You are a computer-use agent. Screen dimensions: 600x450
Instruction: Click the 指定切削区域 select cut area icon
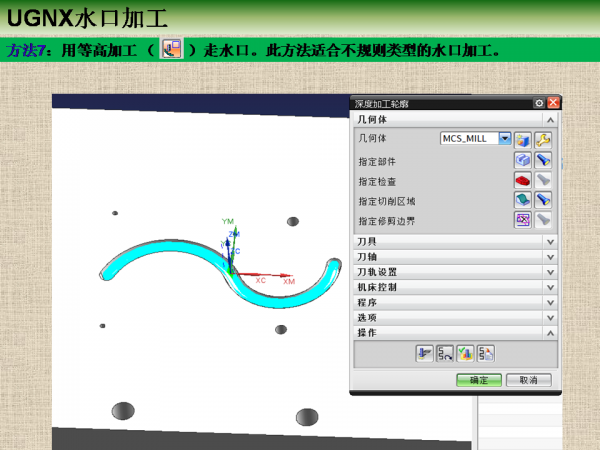[x=523, y=200]
